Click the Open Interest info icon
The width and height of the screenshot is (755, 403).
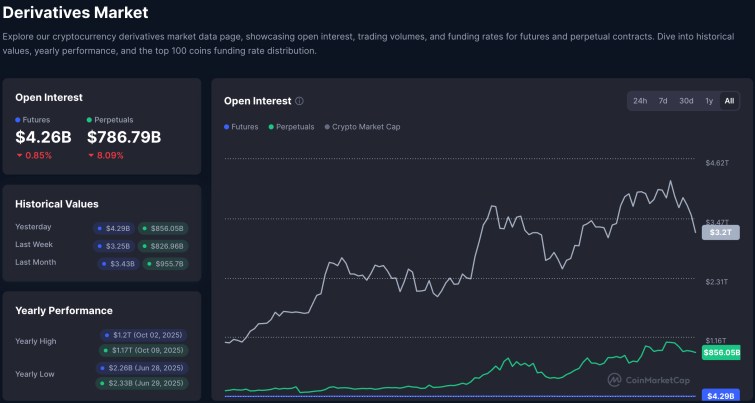pos(300,101)
